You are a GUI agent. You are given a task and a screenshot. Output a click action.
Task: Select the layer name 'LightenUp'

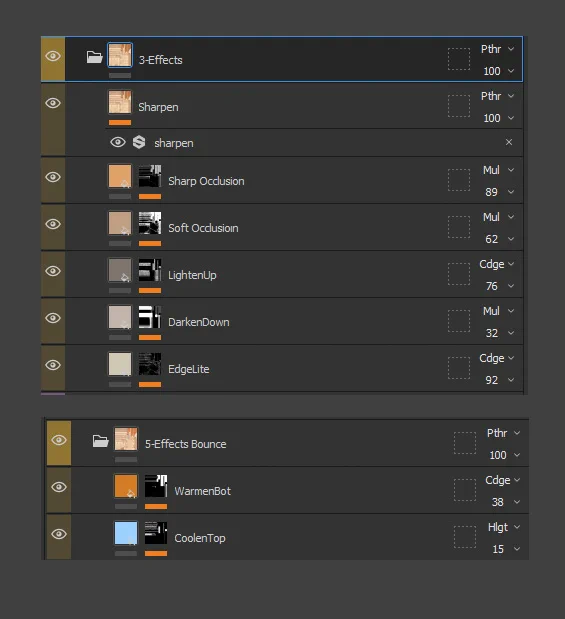(x=192, y=275)
